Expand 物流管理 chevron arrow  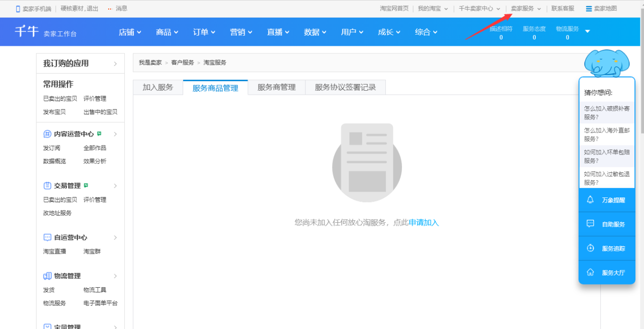115,276
